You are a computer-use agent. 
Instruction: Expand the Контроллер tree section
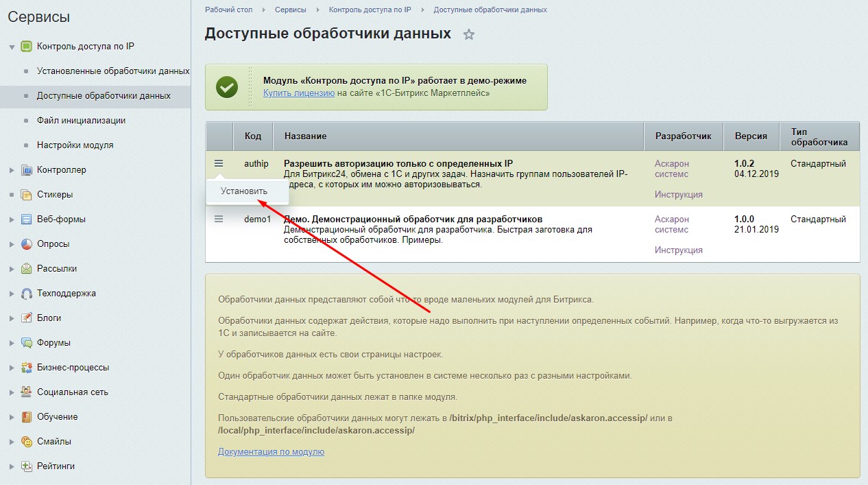click(x=12, y=170)
